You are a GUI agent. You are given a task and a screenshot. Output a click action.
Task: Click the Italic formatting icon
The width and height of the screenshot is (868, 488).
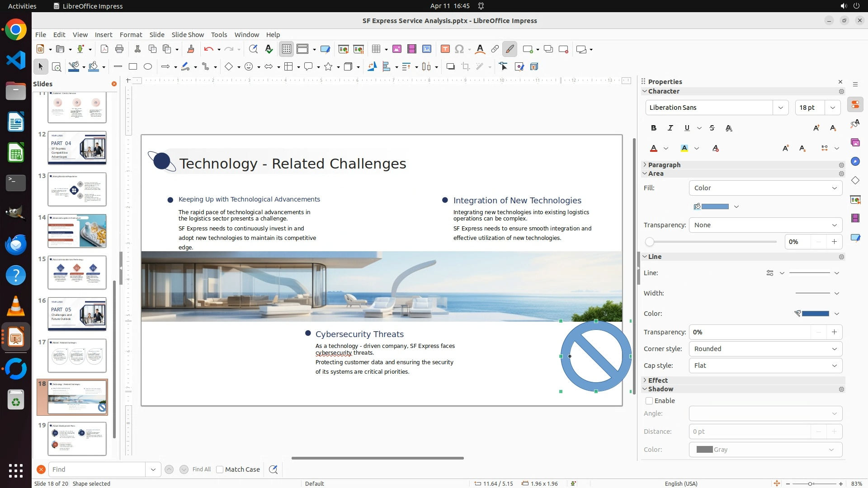pyautogui.click(x=670, y=128)
